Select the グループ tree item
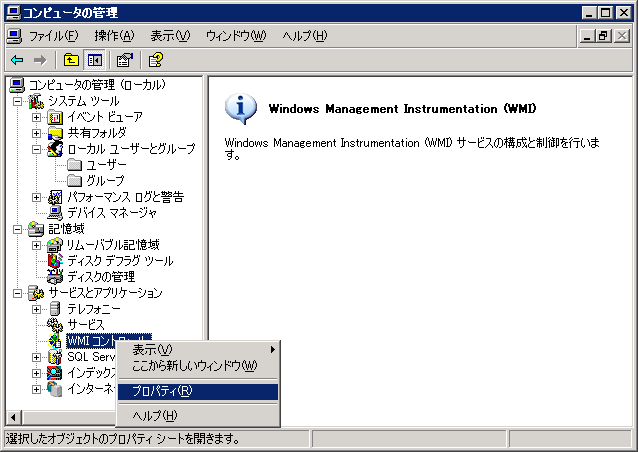 pos(105,181)
